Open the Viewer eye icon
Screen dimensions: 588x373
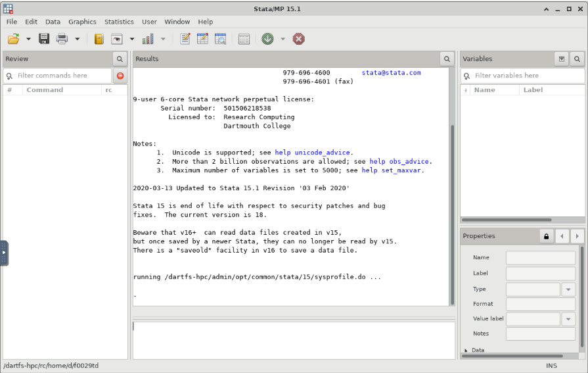[117, 39]
